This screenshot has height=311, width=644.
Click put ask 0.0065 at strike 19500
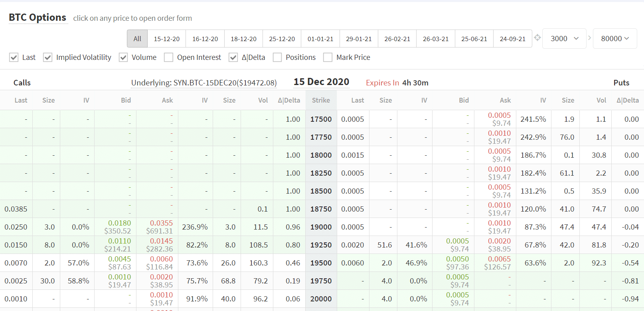tap(499, 259)
